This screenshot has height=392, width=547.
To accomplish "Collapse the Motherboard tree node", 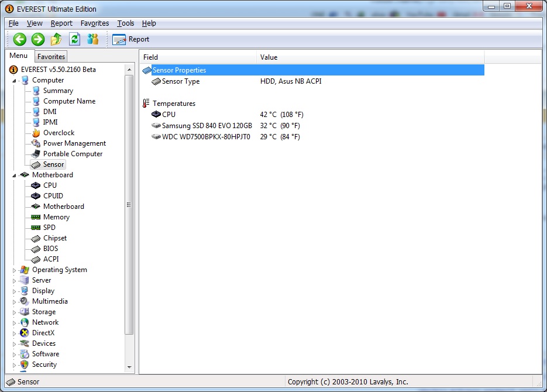I will click(14, 175).
